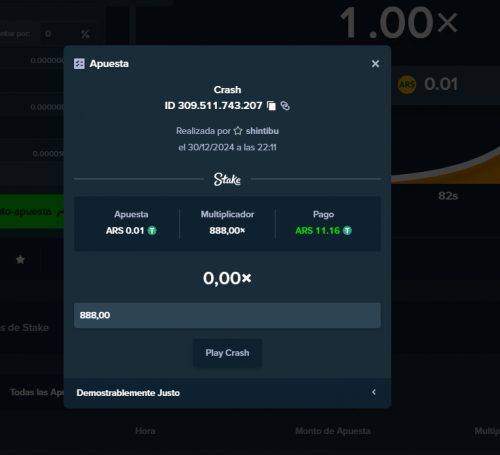Copy the bet ID number
The width and height of the screenshot is (500, 455).
click(272, 106)
